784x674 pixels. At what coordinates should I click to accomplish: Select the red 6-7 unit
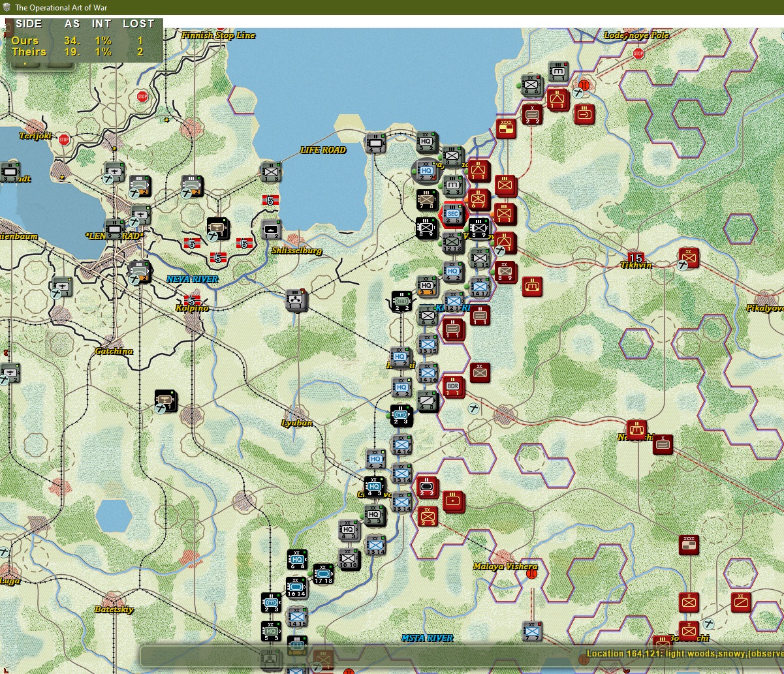[480, 199]
